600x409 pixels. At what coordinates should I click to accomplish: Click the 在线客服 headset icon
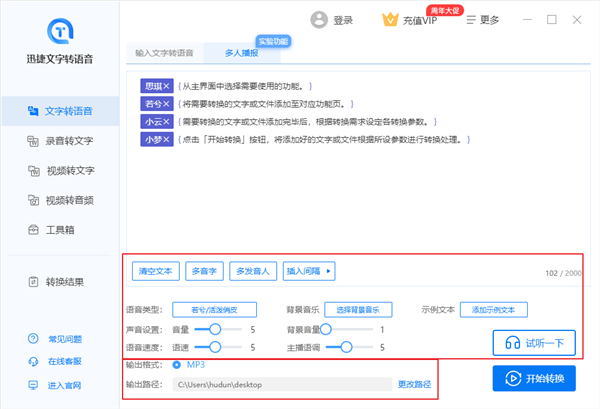33,362
